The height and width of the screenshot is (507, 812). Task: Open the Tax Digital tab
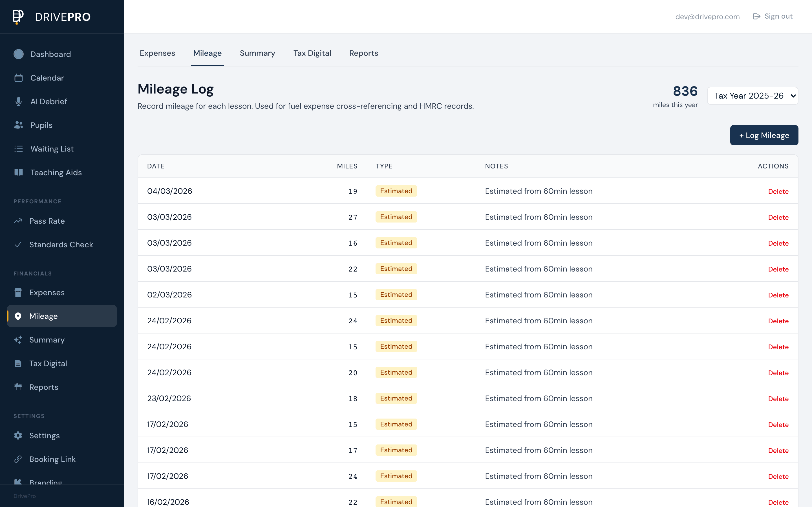click(312, 53)
